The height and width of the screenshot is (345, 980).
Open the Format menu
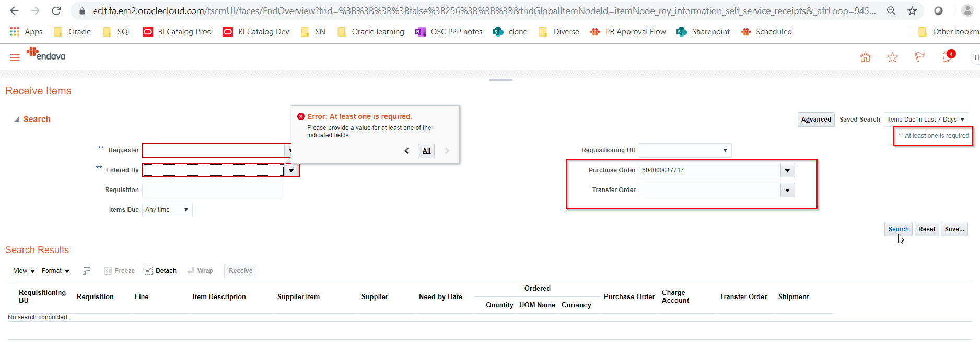[x=55, y=271]
